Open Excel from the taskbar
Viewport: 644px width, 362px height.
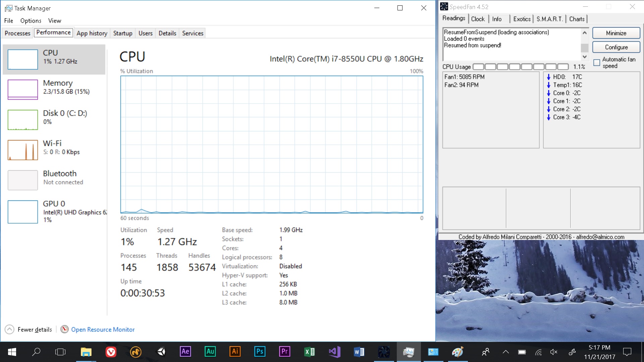point(309,352)
